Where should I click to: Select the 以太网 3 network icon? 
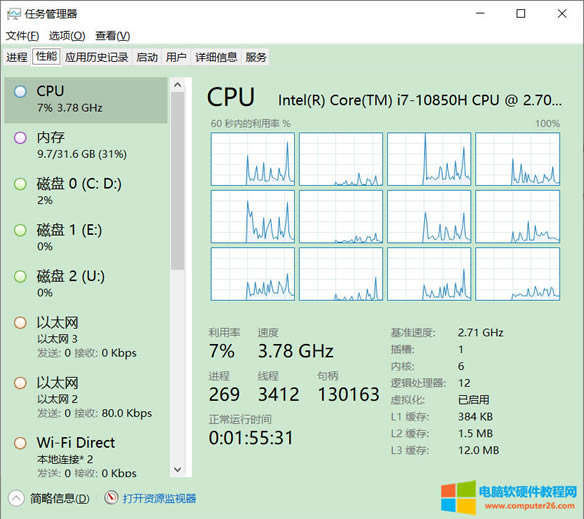point(20,323)
